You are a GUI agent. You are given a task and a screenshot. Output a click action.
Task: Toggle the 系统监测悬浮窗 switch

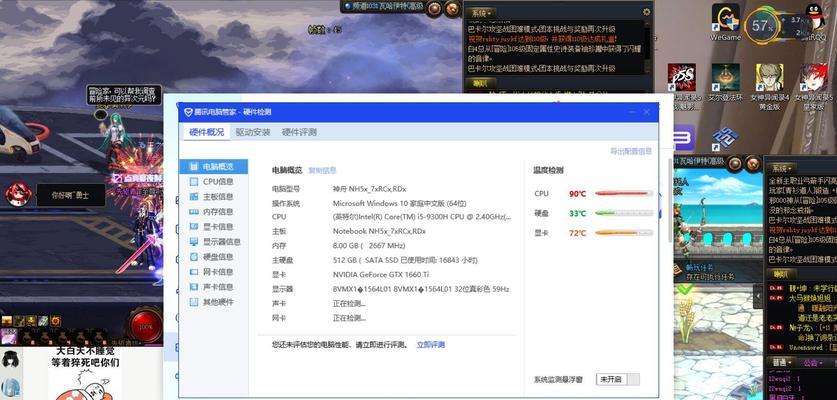tap(618, 379)
